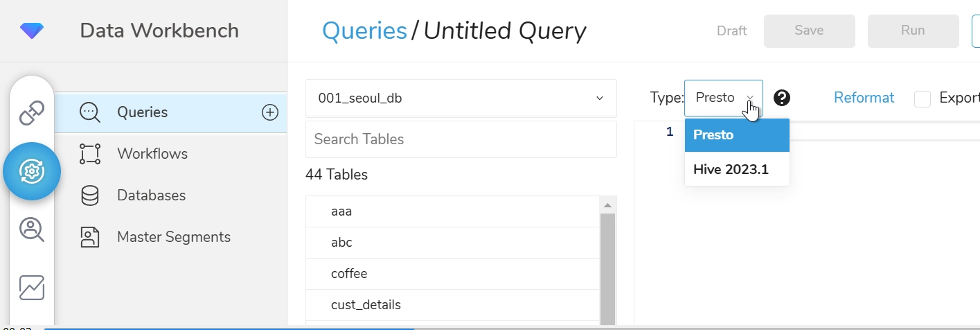Select the Data Workbench gear icon
The image size is (980, 330).
32,171
